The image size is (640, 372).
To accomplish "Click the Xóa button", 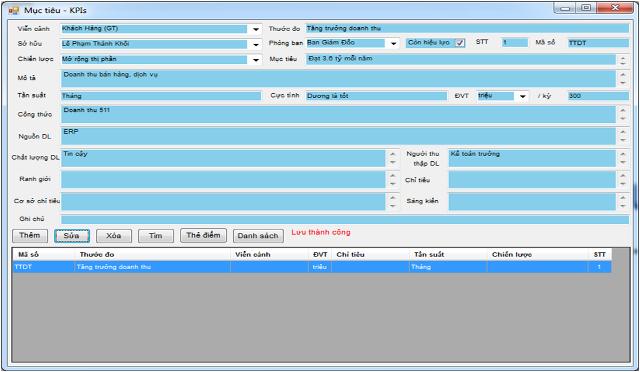I will (x=114, y=236).
